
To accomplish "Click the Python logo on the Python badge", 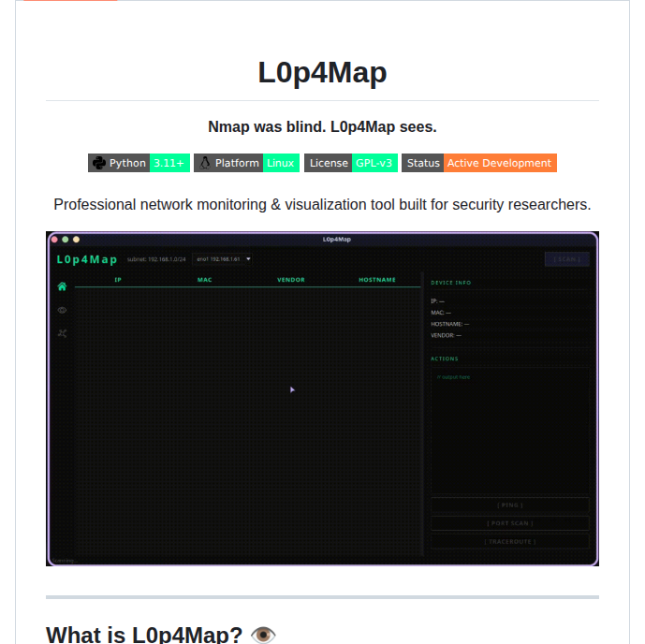I will (98, 163).
